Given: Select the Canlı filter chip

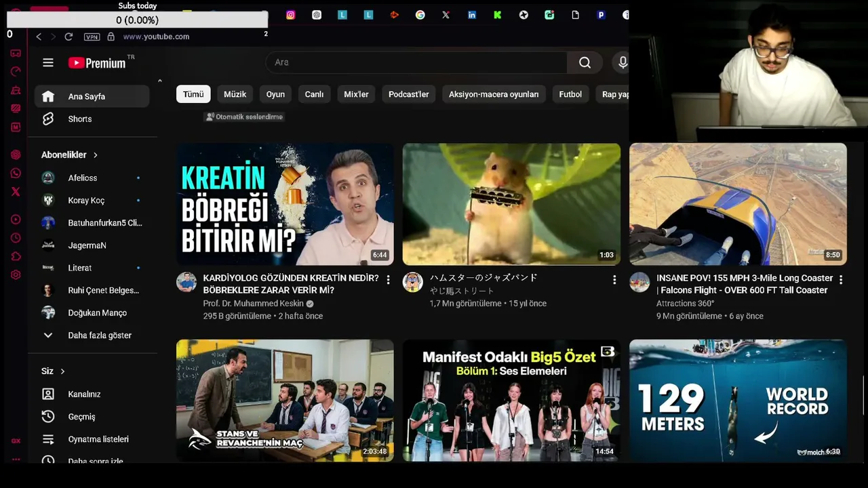Looking at the screenshot, I should (x=314, y=94).
